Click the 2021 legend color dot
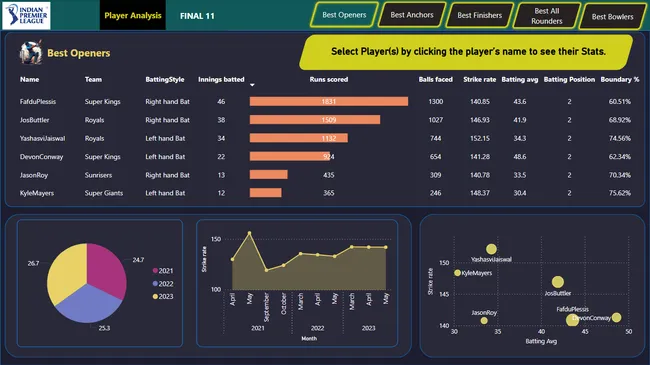 pos(155,271)
